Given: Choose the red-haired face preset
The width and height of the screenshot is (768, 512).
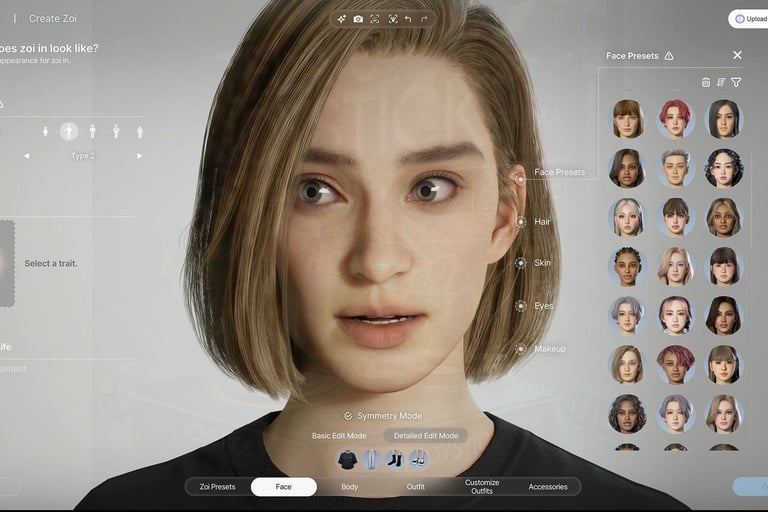Looking at the screenshot, I should (675, 119).
